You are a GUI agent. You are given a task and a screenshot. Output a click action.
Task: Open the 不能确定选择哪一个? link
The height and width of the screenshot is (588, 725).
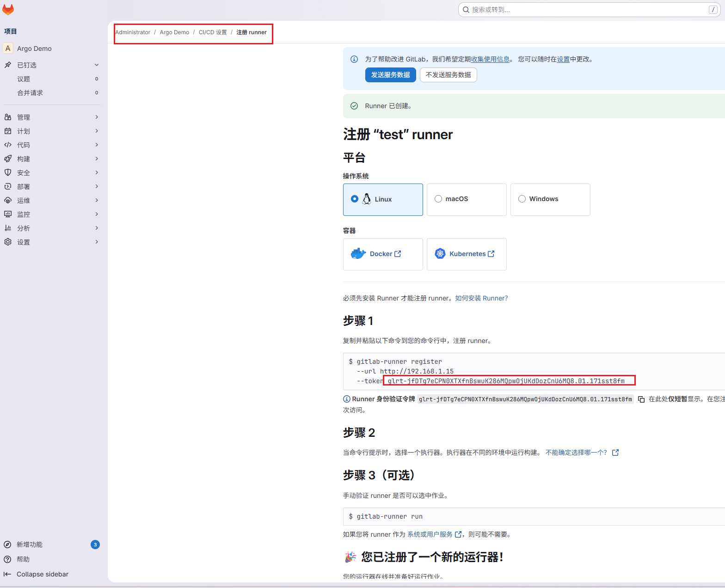[x=576, y=453]
